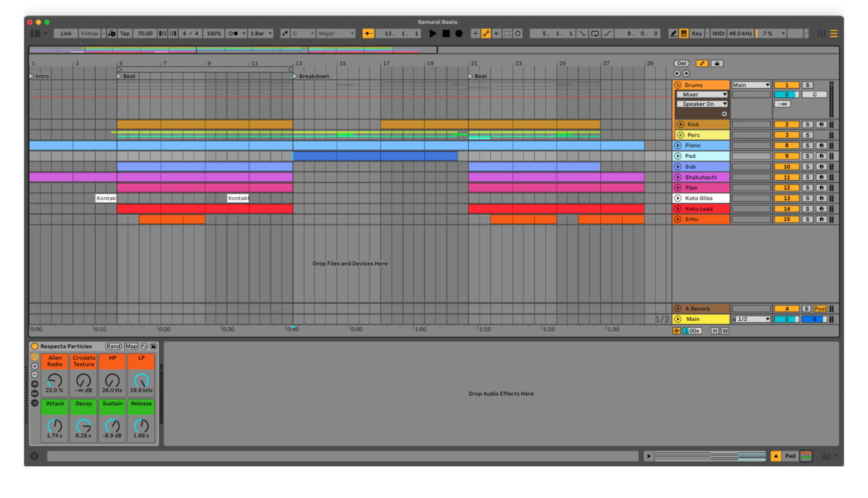This screenshot has height=498, width=868.
Task: Click the MIDI arrangement overdub plus icon
Action: click(x=475, y=33)
